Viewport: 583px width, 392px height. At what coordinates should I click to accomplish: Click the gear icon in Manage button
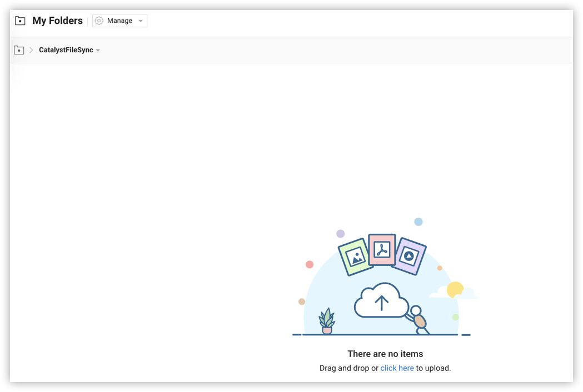tap(99, 21)
